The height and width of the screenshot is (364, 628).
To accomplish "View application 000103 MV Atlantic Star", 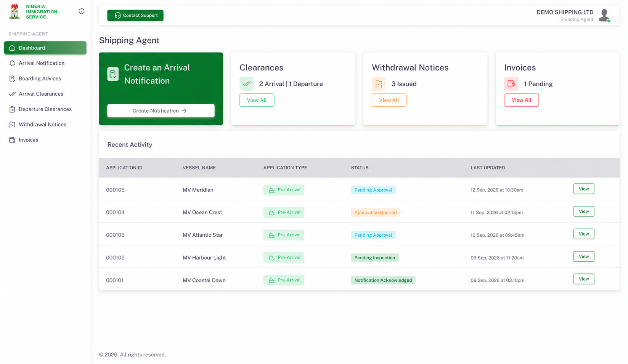I will coord(584,234).
